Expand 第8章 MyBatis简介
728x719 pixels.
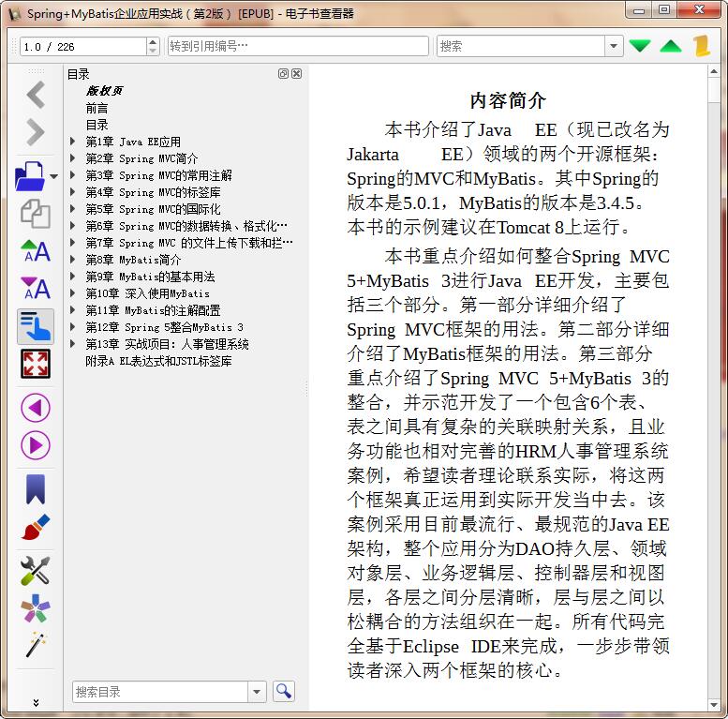point(72,260)
